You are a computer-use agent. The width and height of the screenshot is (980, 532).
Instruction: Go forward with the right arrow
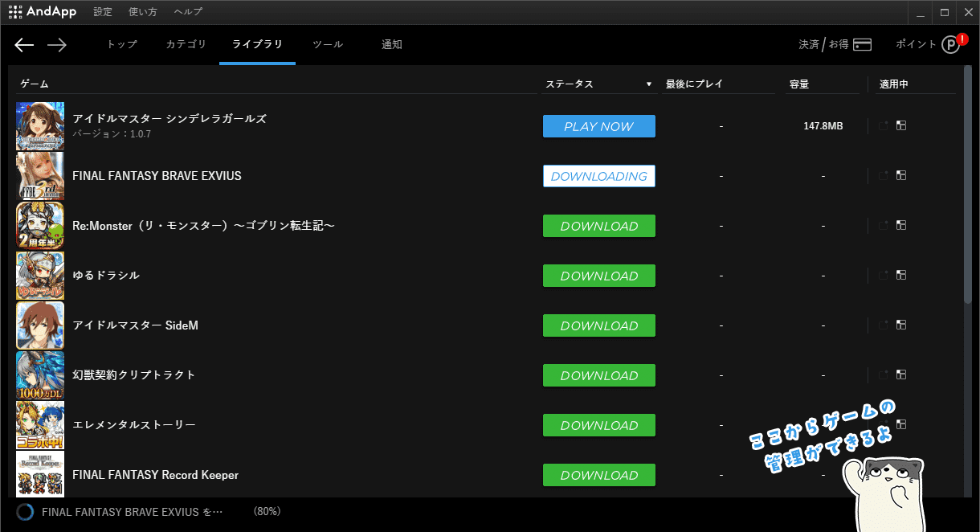[x=56, y=45]
